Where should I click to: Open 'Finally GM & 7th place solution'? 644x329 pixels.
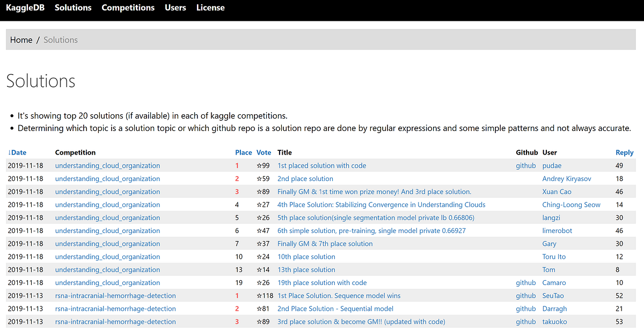tap(324, 243)
